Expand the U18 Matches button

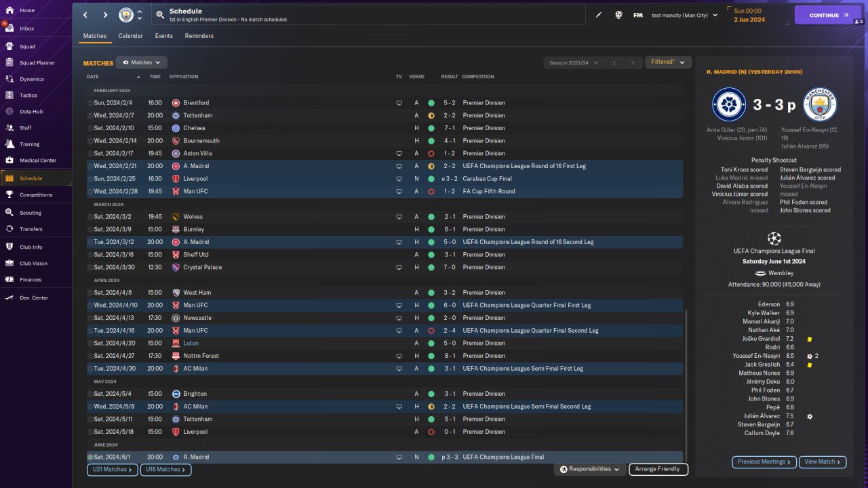[165, 470]
